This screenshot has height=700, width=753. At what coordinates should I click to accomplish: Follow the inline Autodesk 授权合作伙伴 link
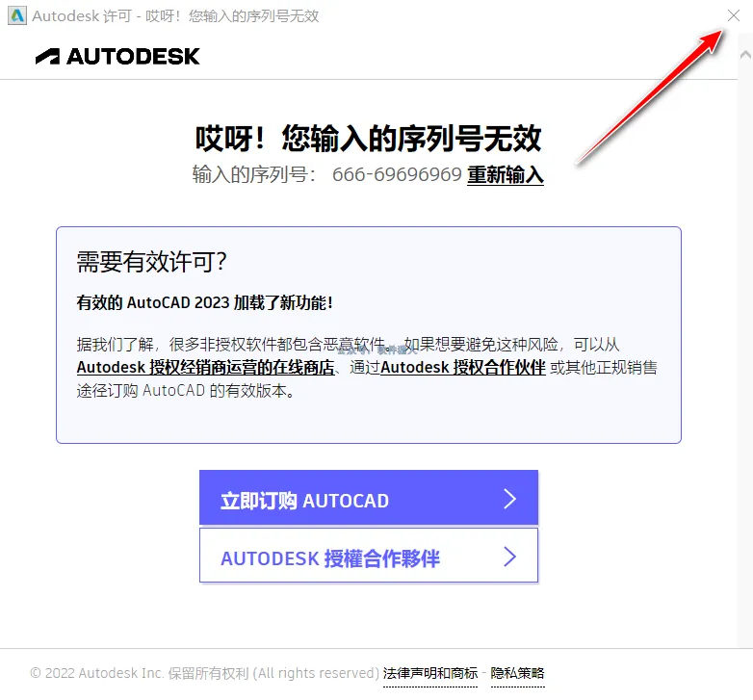click(x=463, y=367)
